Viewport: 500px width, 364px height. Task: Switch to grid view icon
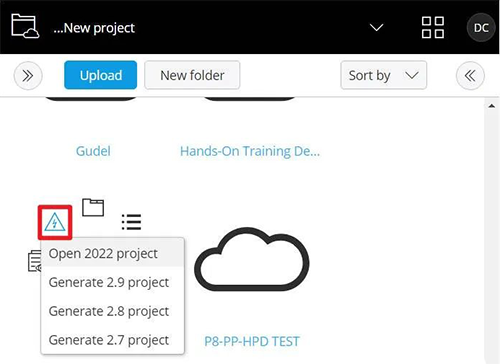[x=433, y=28]
